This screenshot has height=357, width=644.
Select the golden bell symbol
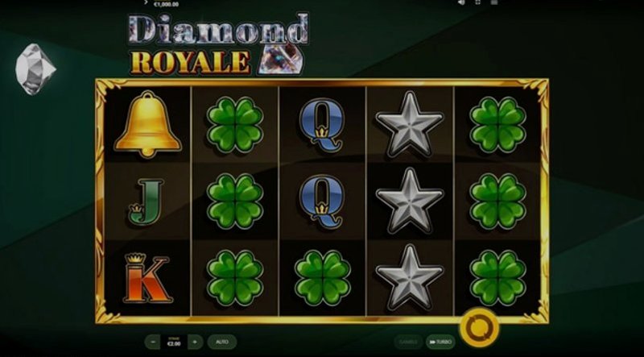pyautogui.click(x=147, y=124)
